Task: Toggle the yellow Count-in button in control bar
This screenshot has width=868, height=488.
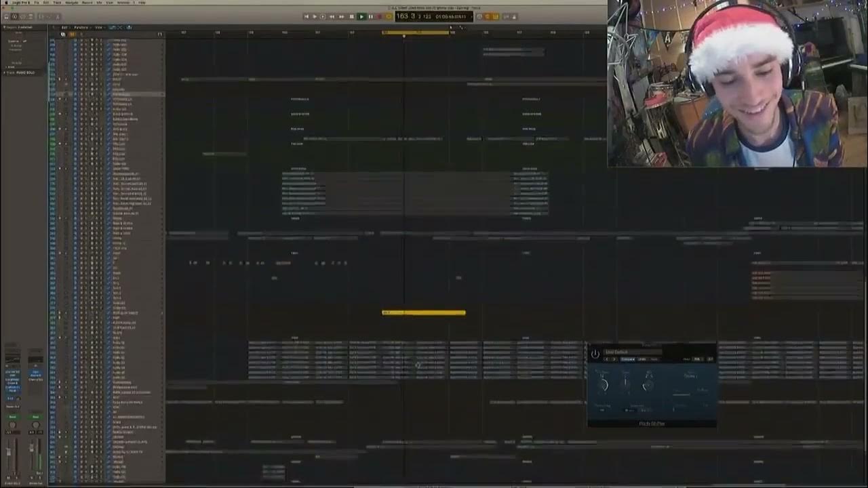Action: [x=496, y=16]
